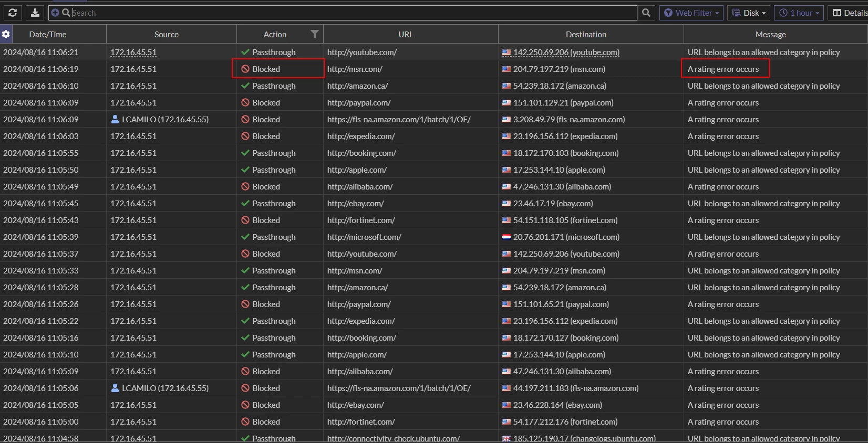Click the flag icon beside 151.101.129.21 paypal.com
The width and height of the screenshot is (868, 443).
(507, 102)
